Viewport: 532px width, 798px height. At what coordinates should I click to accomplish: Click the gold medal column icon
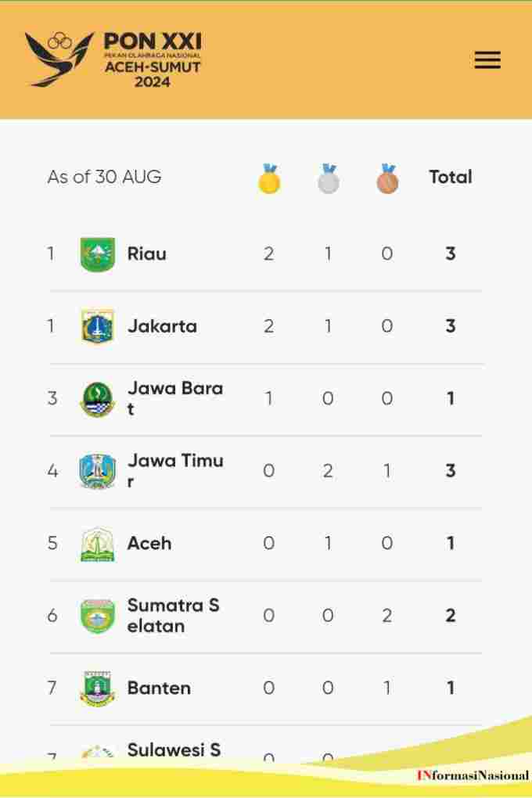(x=269, y=178)
